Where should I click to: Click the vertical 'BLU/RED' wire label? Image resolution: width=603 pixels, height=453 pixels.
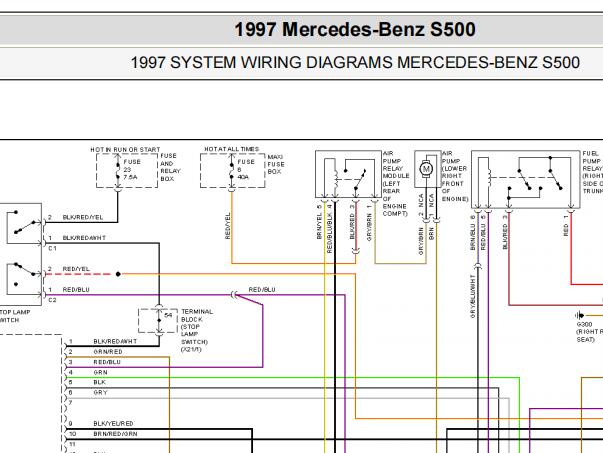coord(505,237)
